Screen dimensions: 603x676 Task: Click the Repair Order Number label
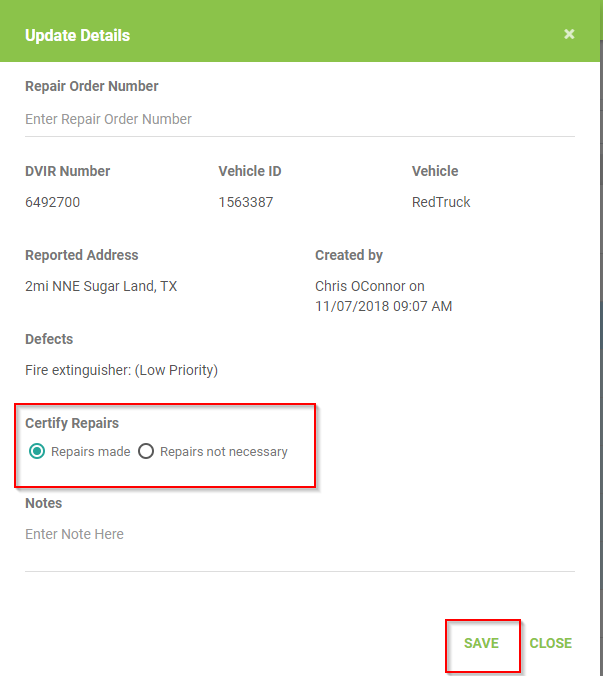coord(91,87)
